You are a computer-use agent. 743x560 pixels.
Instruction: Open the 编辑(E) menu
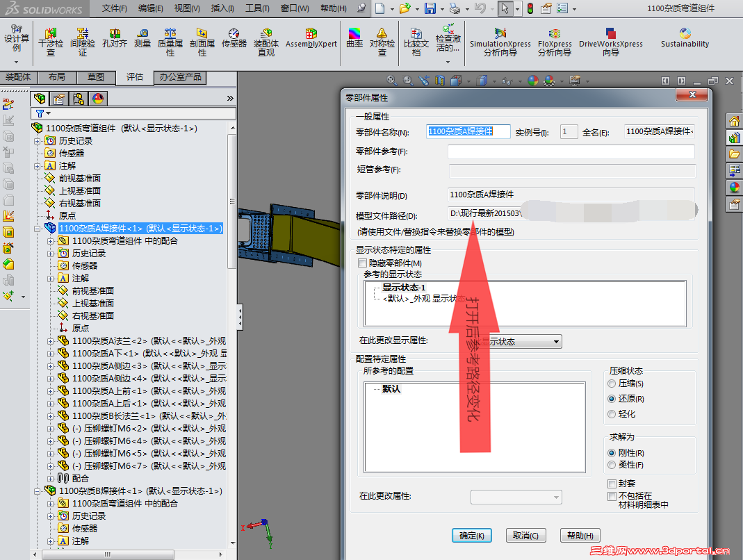(x=151, y=8)
